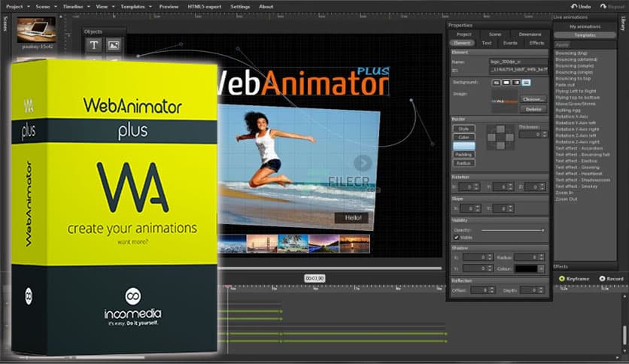
Task: Click border Color button
Action: click(463, 137)
